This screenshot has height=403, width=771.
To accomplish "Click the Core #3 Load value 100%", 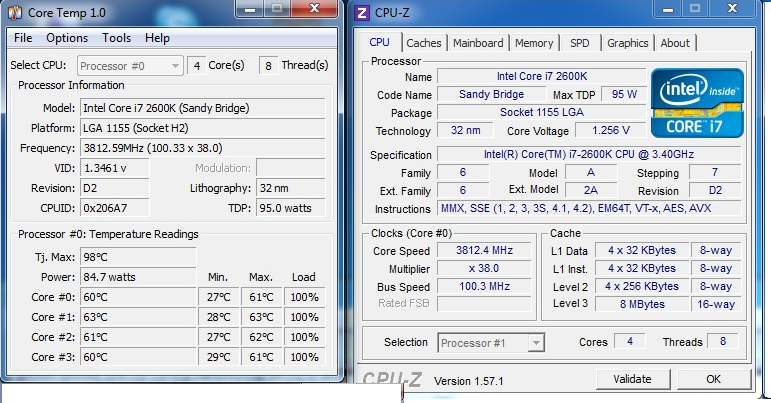I will (304, 357).
